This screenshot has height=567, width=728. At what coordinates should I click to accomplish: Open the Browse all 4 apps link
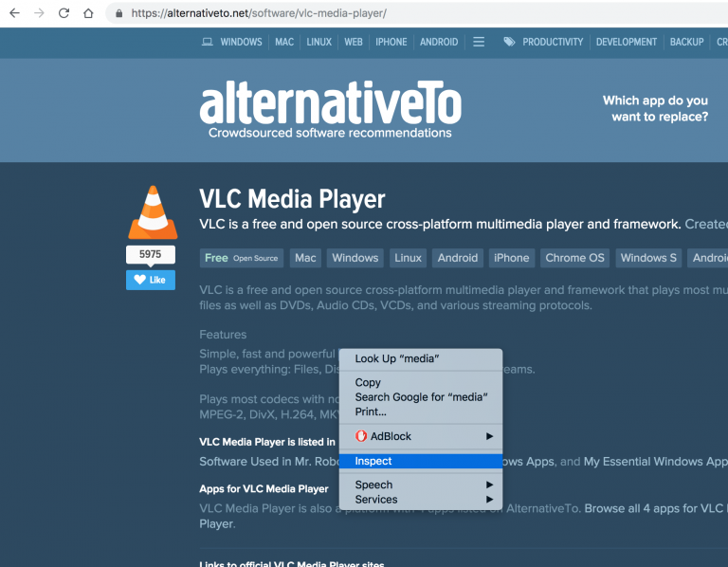pyautogui.click(x=656, y=508)
